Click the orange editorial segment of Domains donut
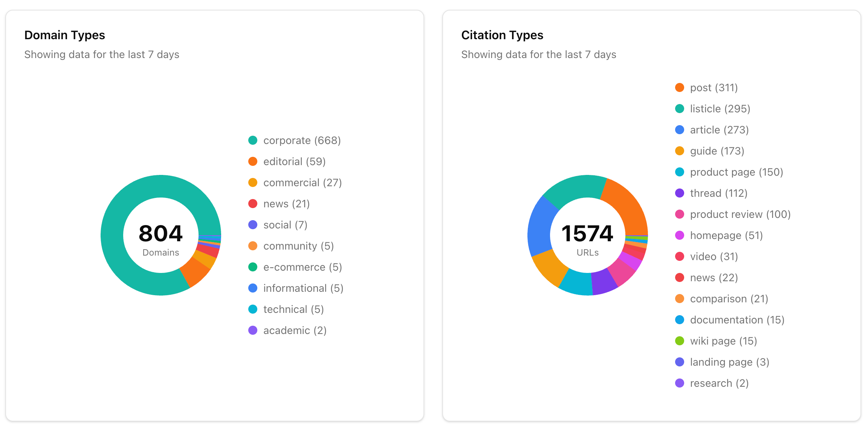Viewport: 868px width, 429px height. coord(195,271)
